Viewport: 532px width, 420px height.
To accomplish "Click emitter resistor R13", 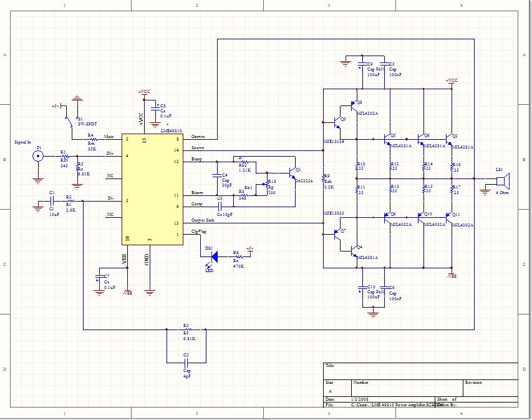I will [x=390, y=190].
